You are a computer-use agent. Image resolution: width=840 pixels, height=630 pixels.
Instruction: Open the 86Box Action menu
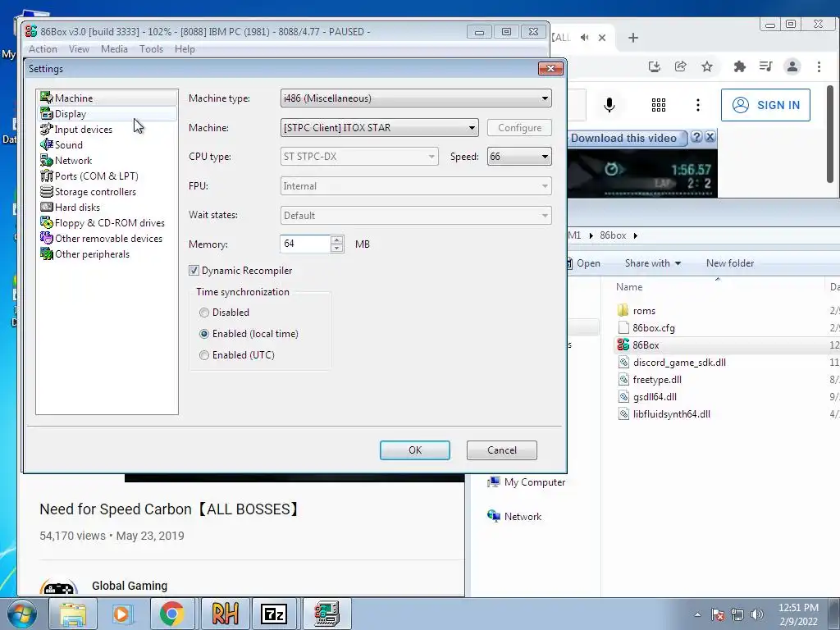(43, 48)
